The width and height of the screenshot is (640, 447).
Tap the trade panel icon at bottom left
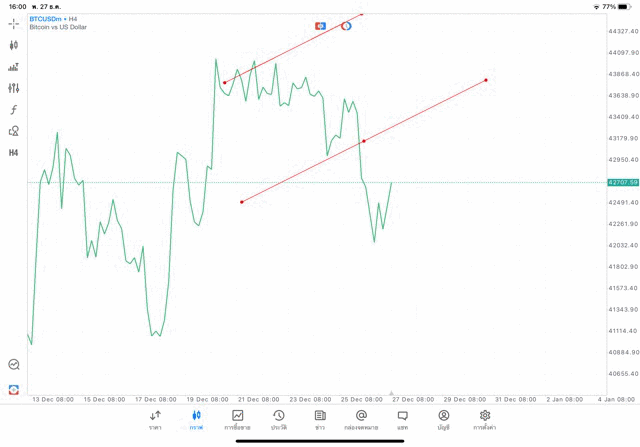pyautogui.click(x=14, y=389)
